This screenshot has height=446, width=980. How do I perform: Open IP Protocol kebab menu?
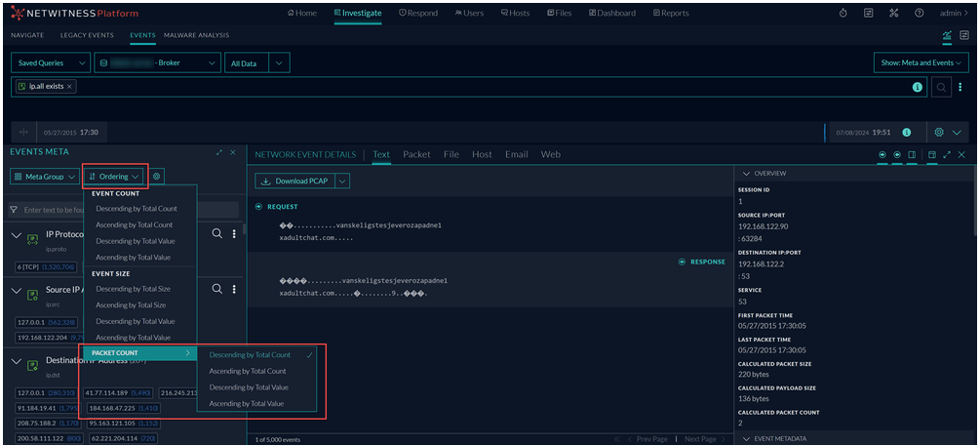click(x=234, y=233)
